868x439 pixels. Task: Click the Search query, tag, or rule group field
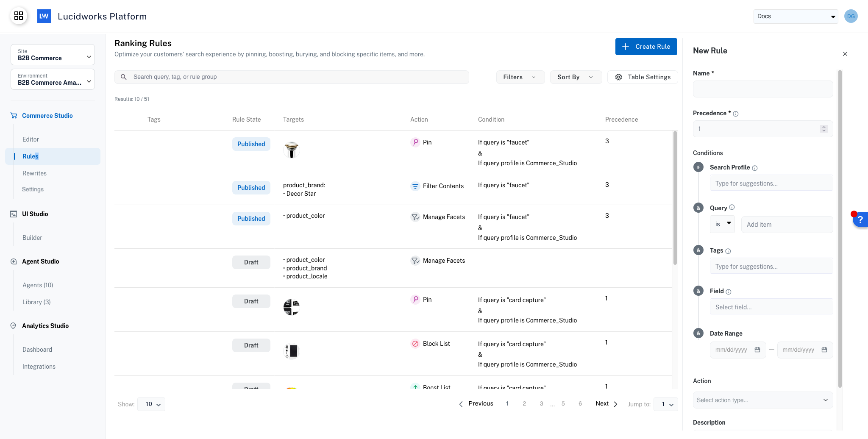coord(292,77)
